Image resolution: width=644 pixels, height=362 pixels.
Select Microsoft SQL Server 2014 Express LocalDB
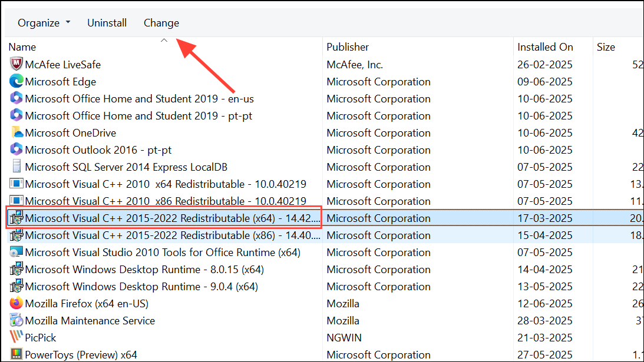pyautogui.click(x=126, y=167)
